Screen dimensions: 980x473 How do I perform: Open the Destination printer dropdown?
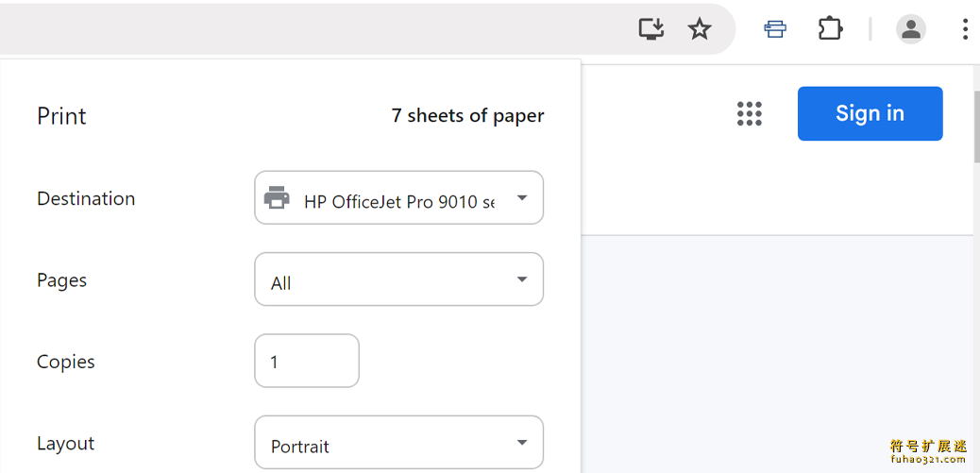[398, 197]
